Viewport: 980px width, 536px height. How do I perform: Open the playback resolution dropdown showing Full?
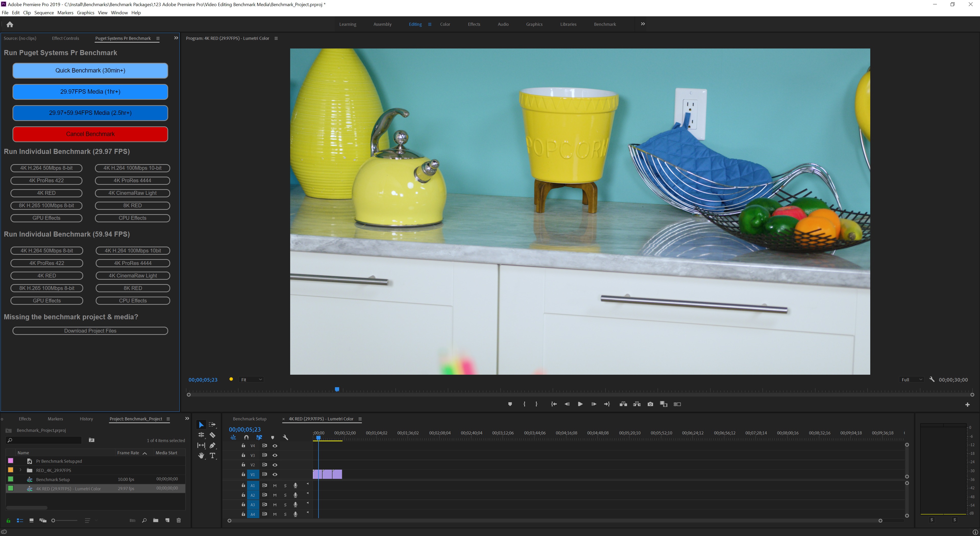[911, 380]
